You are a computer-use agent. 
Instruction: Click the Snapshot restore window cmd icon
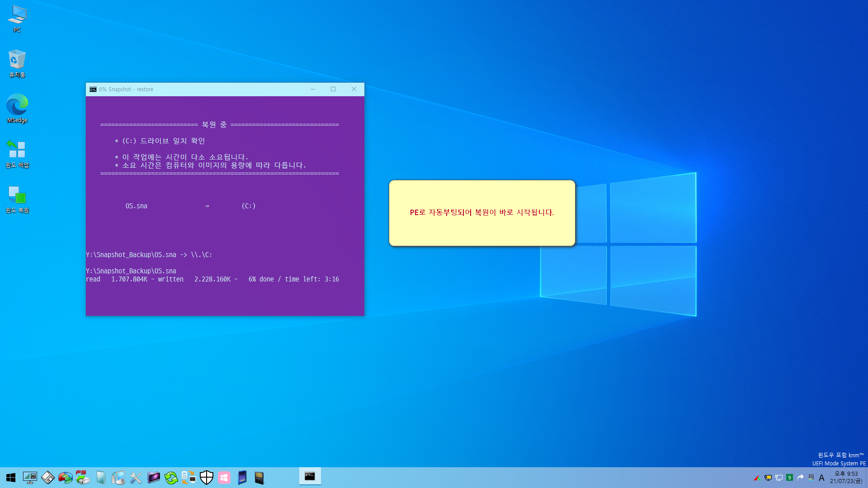[93, 89]
